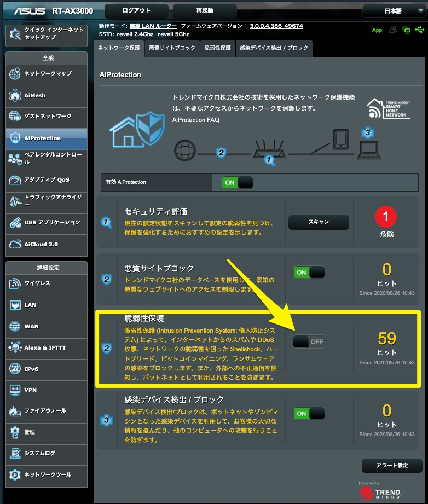Toggle the 感染デバイス検出 / ブロック ON switch
Screen dimensions: 428x504
309,413
